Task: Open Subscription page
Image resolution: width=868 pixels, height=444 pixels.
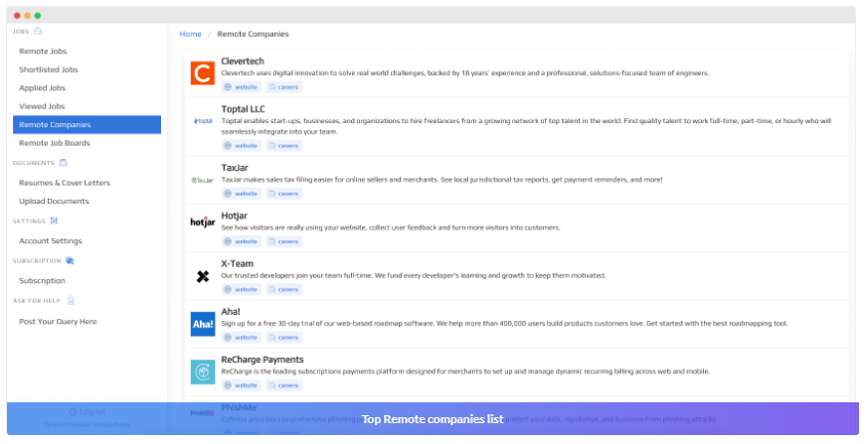Action: click(x=42, y=280)
